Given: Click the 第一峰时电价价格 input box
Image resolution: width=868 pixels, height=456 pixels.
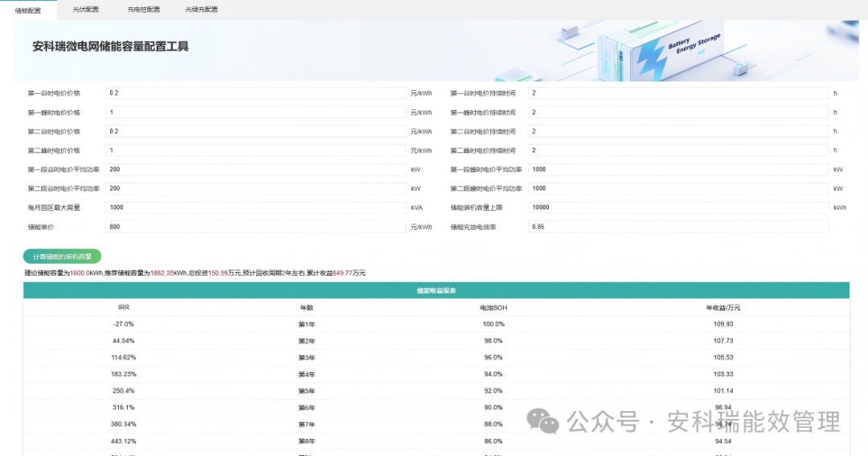Looking at the screenshot, I should 256,113.
